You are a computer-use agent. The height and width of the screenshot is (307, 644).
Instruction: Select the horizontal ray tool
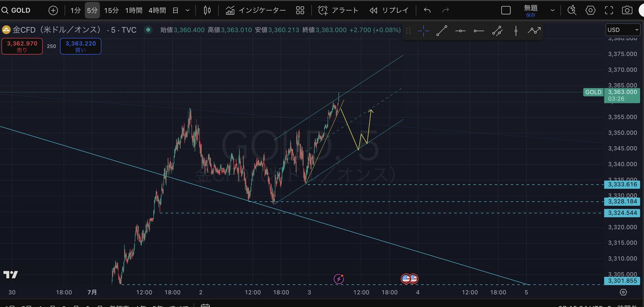(x=479, y=31)
